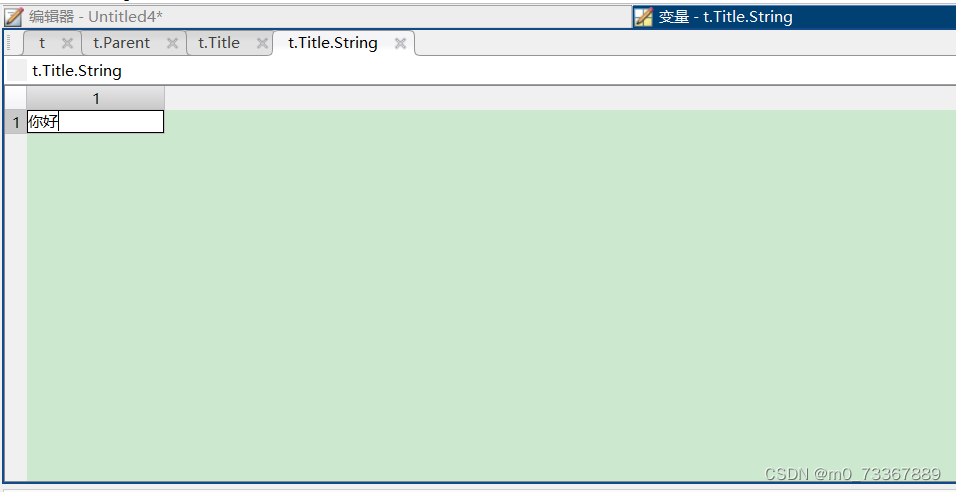Select column header 1
The width and height of the screenshot is (956, 492).
[96, 99]
